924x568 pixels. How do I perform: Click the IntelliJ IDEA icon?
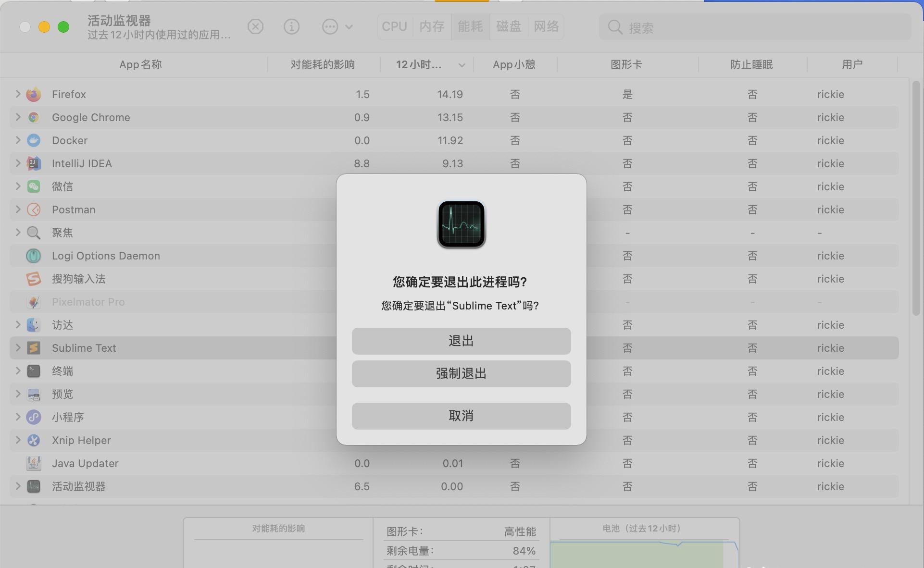(34, 163)
